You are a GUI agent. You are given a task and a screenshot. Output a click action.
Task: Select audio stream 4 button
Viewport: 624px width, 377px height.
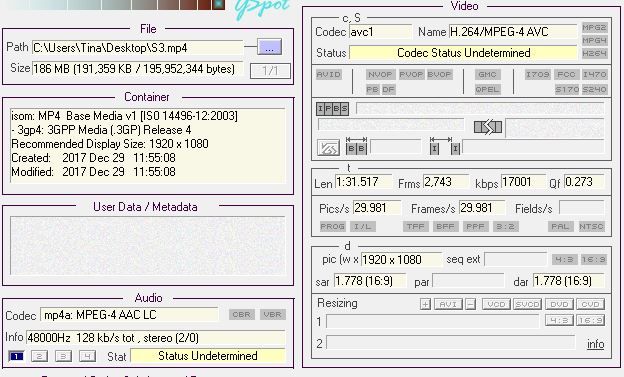click(x=87, y=356)
